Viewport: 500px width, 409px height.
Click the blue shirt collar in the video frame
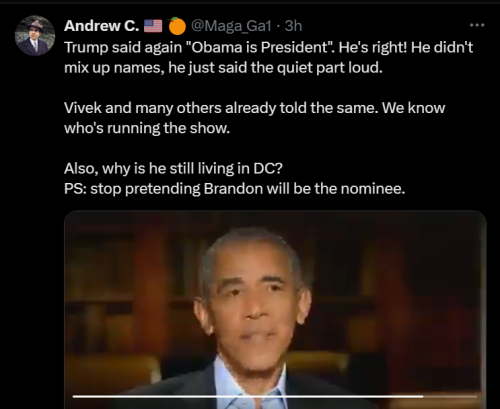233,383
